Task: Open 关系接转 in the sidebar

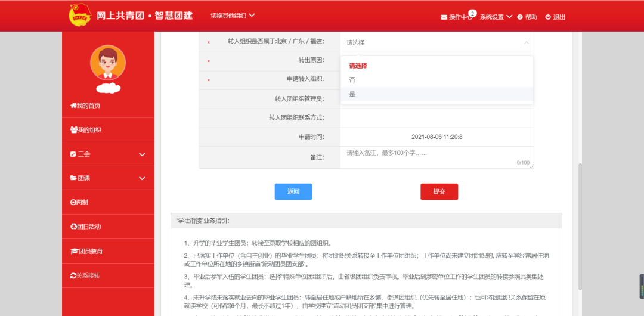Action: (85, 275)
